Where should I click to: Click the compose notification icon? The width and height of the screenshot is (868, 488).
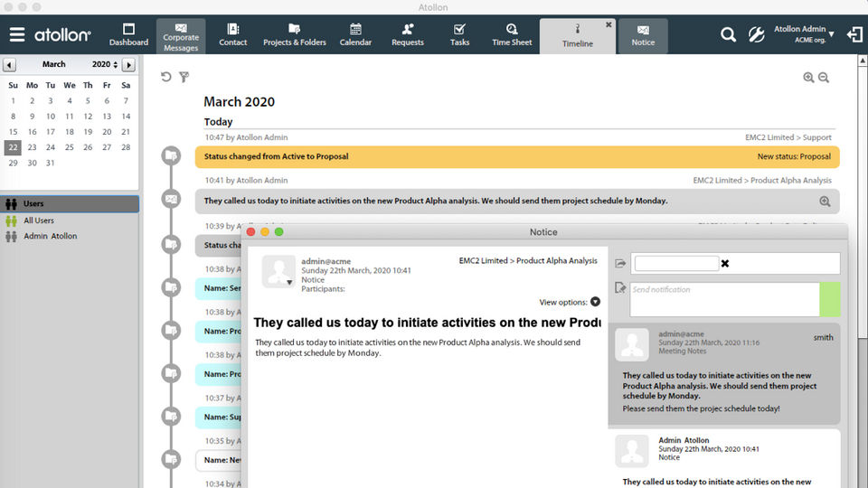620,287
